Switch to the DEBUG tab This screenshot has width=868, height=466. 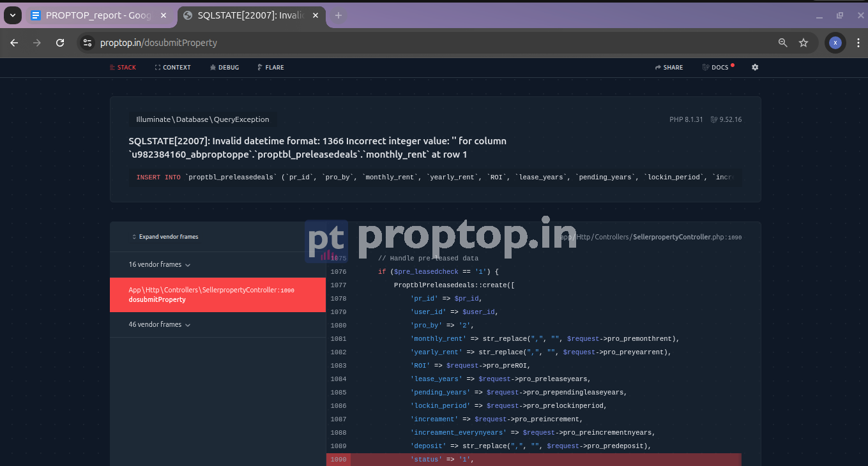(x=224, y=67)
